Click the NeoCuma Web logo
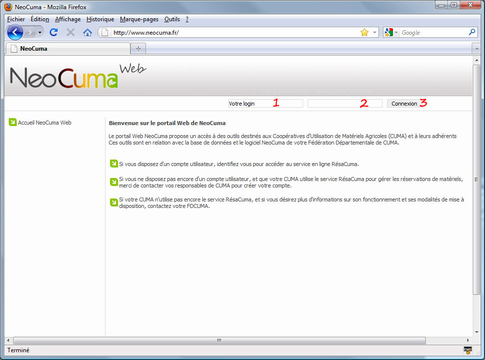The width and height of the screenshot is (485, 360). point(78,76)
